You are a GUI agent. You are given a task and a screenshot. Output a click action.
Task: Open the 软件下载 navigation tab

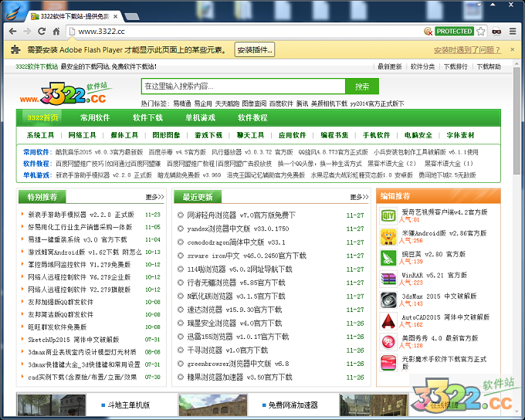point(147,117)
